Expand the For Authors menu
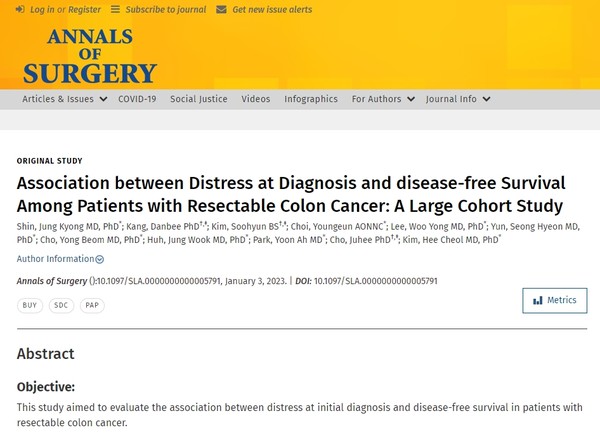The width and height of the screenshot is (600, 437). pyautogui.click(x=383, y=99)
